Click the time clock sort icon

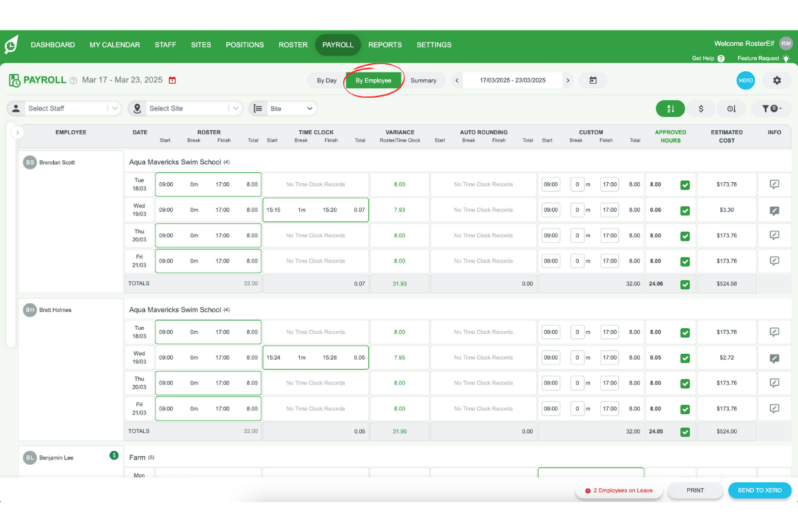tap(731, 108)
